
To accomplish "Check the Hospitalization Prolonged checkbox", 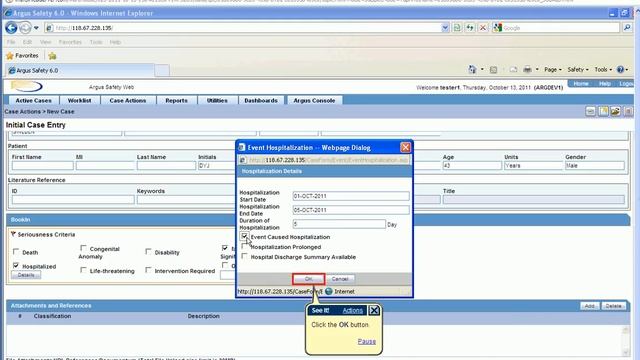I will click(x=244, y=246).
